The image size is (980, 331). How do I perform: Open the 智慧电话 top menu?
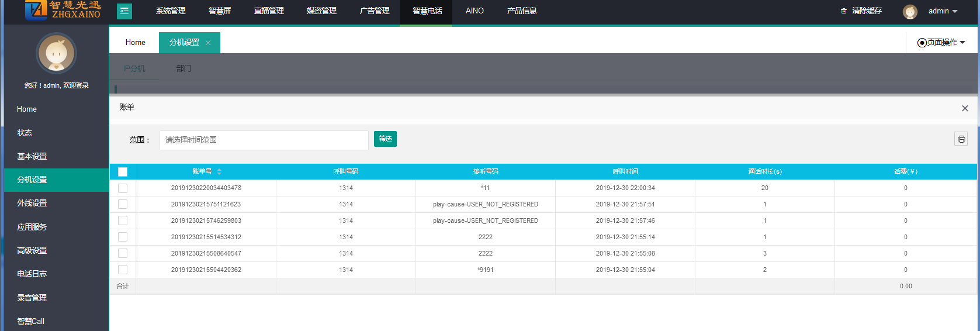(x=427, y=11)
